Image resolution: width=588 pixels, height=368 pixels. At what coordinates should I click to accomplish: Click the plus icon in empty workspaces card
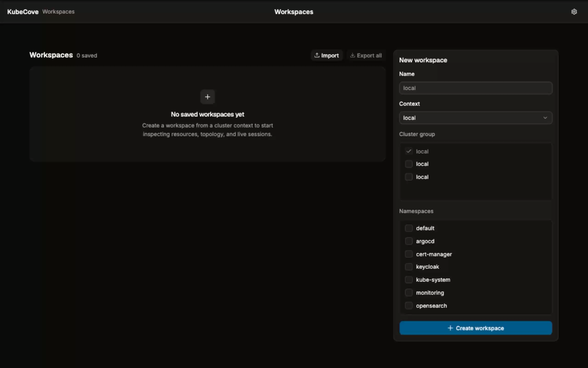point(207,97)
